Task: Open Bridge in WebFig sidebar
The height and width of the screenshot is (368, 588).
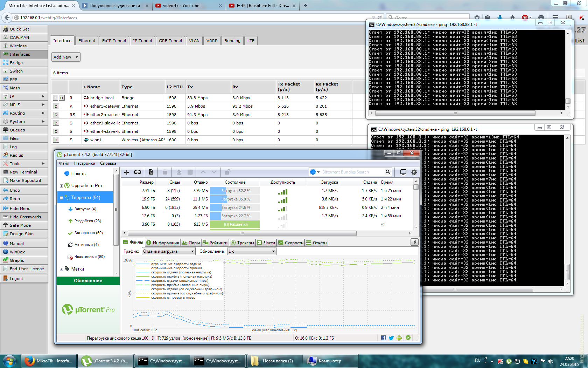Action: (x=24, y=63)
